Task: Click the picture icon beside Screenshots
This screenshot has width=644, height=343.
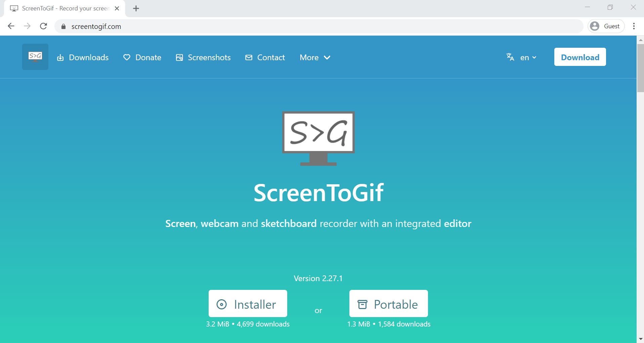Action: point(179,58)
